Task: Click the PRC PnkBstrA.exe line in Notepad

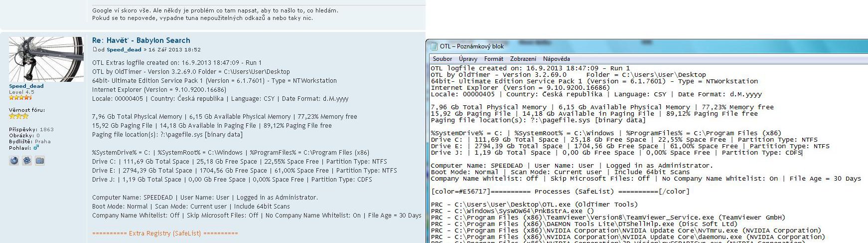Action: tap(512, 211)
